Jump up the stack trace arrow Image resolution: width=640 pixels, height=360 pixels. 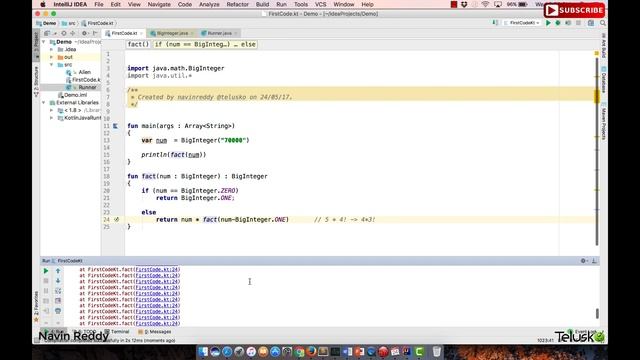click(x=58, y=271)
